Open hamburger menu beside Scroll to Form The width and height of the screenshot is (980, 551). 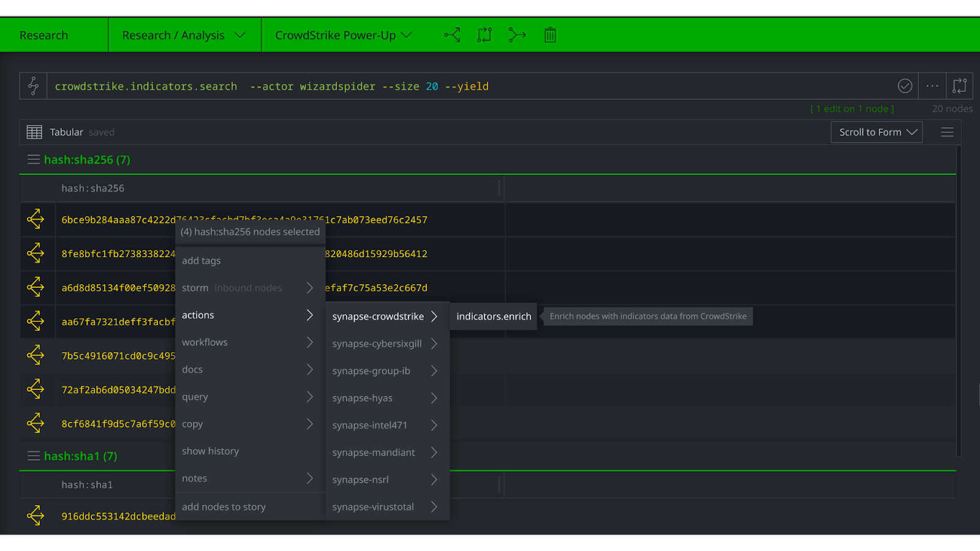[x=947, y=132]
